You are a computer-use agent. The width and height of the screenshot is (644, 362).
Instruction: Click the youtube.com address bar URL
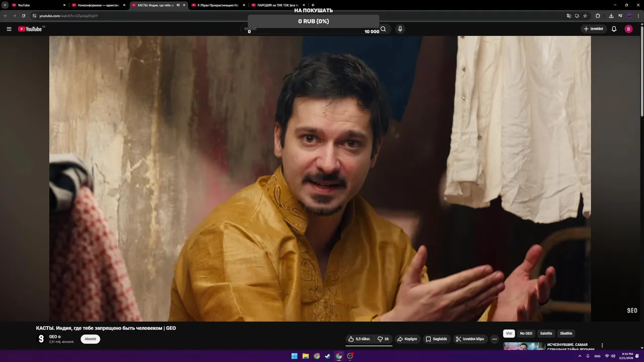pos(68,16)
